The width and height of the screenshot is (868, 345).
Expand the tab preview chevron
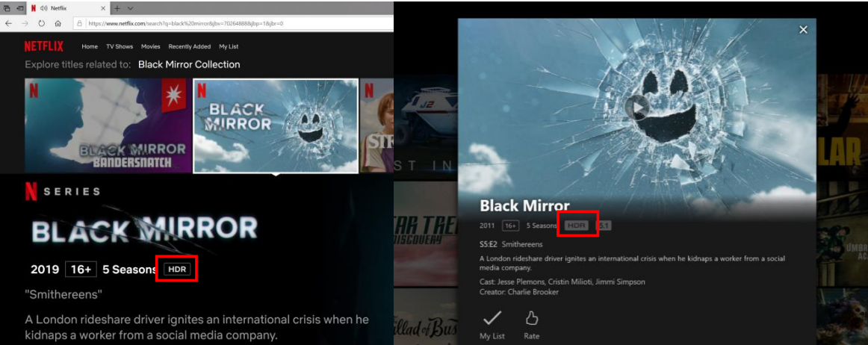click(x=130, y=8)
